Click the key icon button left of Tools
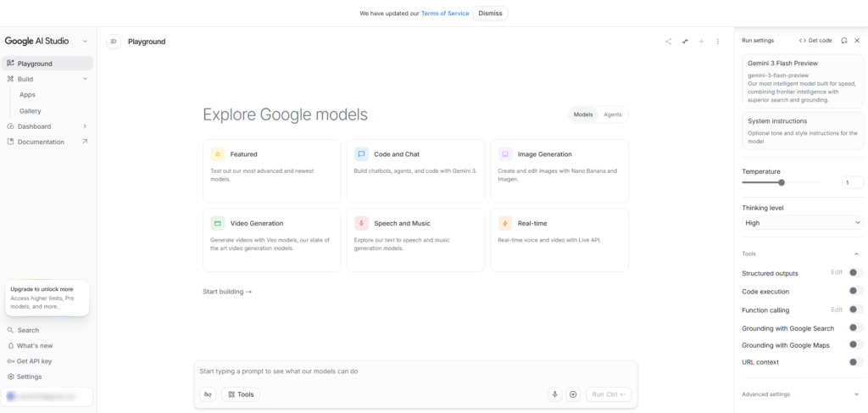Viewport: 868px width, 413px height. (208, 394)
